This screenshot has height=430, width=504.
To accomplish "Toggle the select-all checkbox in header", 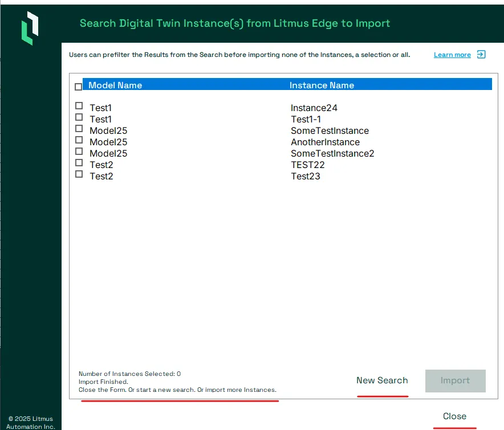I will click(78, 87).
